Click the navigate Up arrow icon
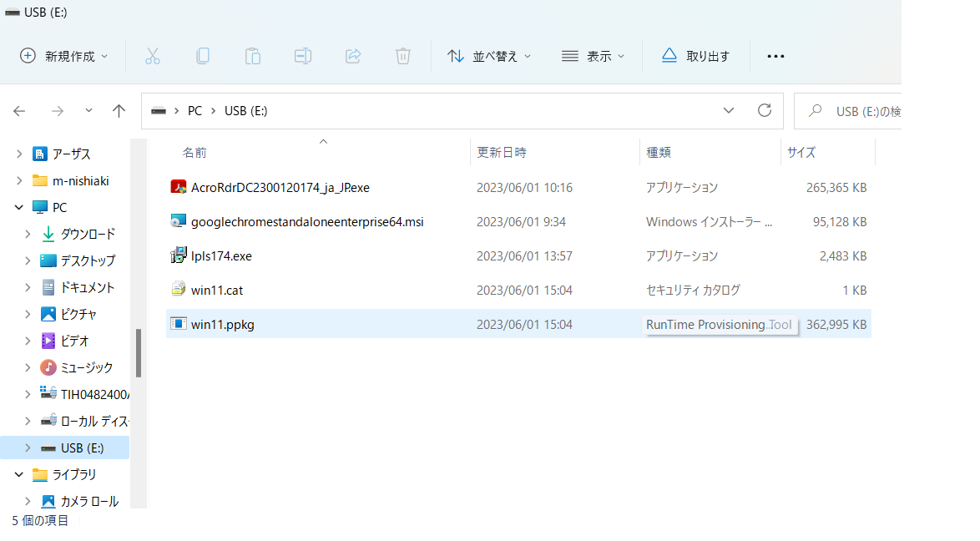The width and height of the screenshot is (980, 541). 119,110
